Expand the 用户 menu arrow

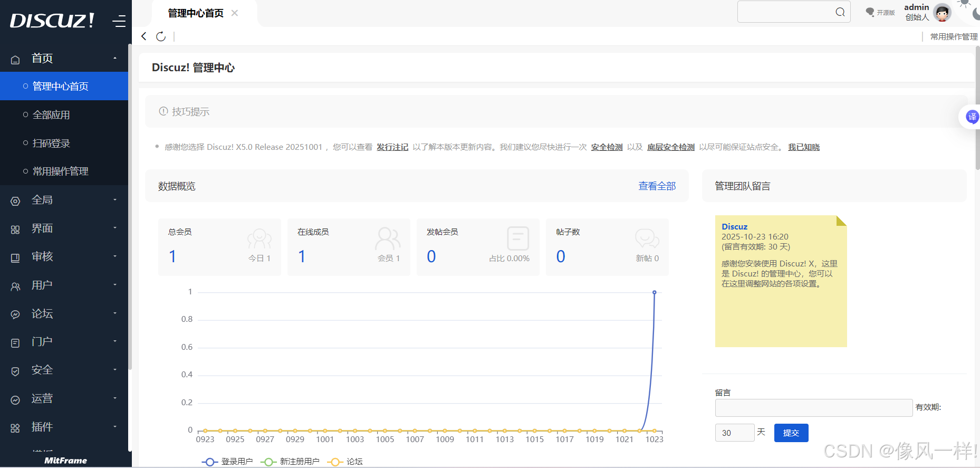(x=115, y=285)
